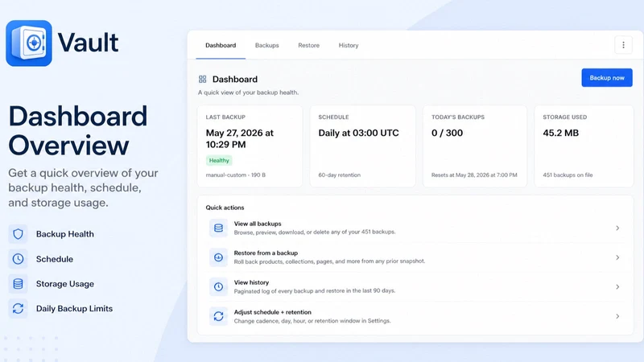Click the manual-custom · 190 B text

pos(236,175)
